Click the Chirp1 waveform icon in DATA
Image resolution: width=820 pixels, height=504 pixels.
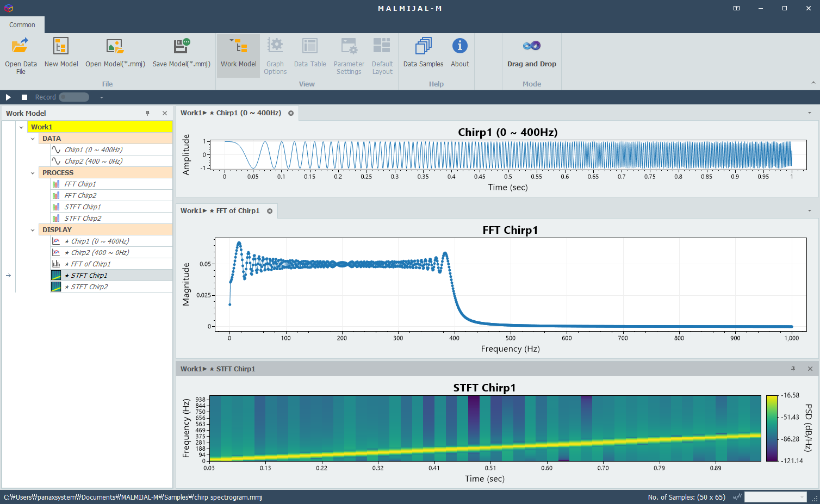(56, 150)
